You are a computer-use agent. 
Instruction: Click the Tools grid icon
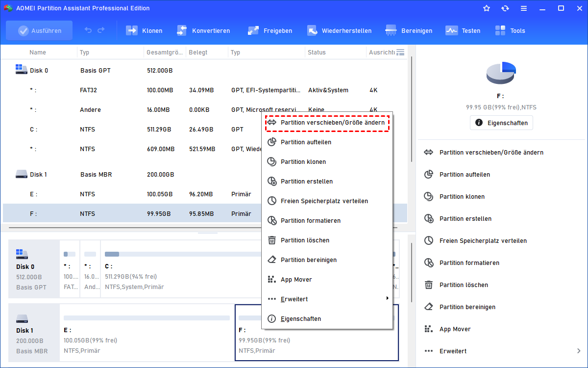(500, 30)
